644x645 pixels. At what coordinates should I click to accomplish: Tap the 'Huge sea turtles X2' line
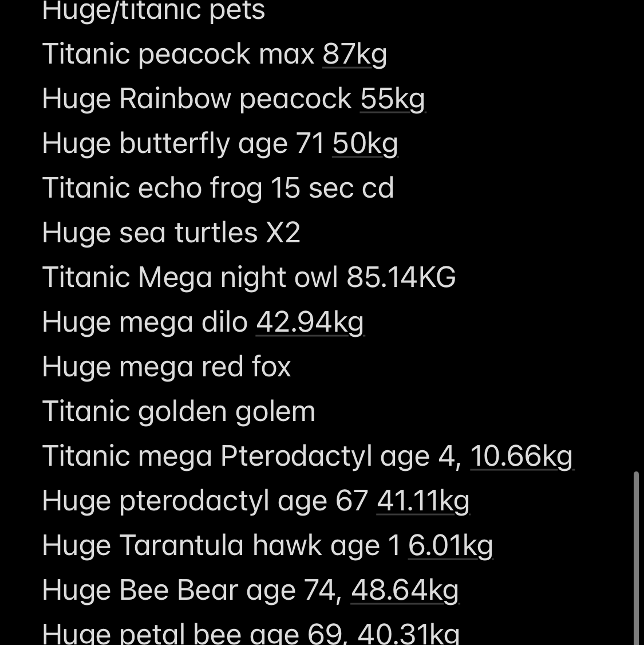pos(171,233)
